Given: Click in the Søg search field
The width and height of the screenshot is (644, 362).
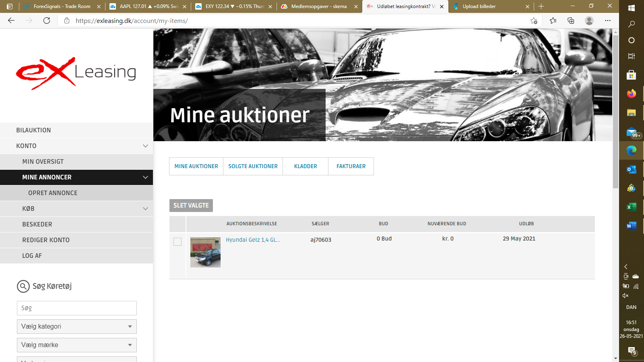Looking at the screenshot, I should pyautogui.click(x=77, y=308).
